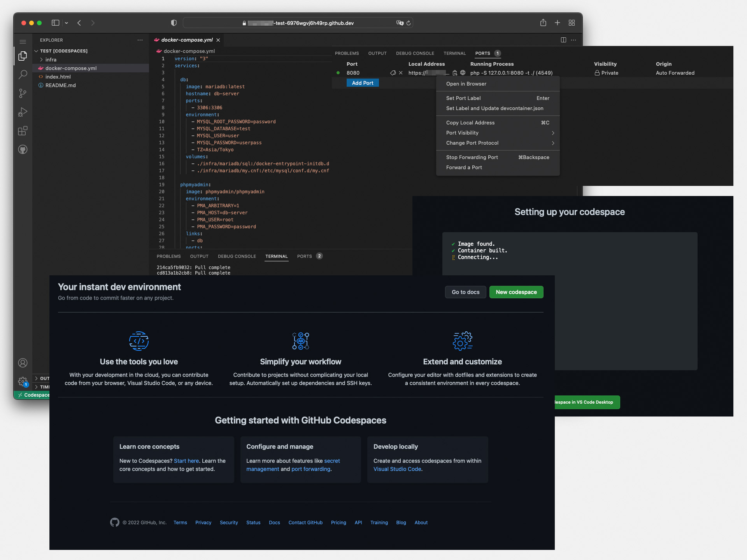Click the New codespace button

(x=516, y=292)
